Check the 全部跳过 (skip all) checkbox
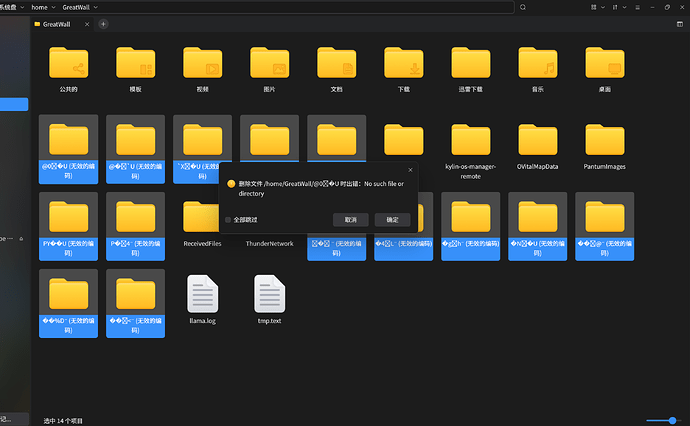The height and width of the screenshot is (426, 690). [x=228, y=219]
